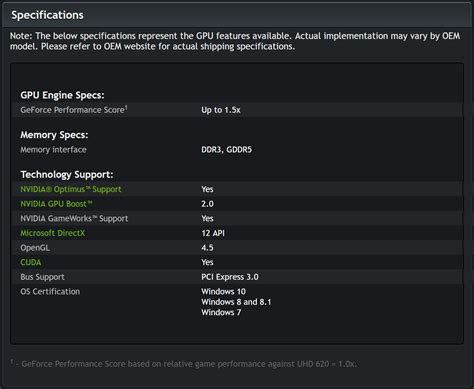Click the Memory Specs heading

tap(54, 135)
